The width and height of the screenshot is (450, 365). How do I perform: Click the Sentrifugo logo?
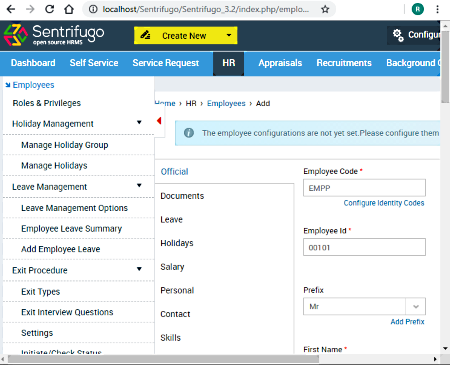click(x=54, y=35)
